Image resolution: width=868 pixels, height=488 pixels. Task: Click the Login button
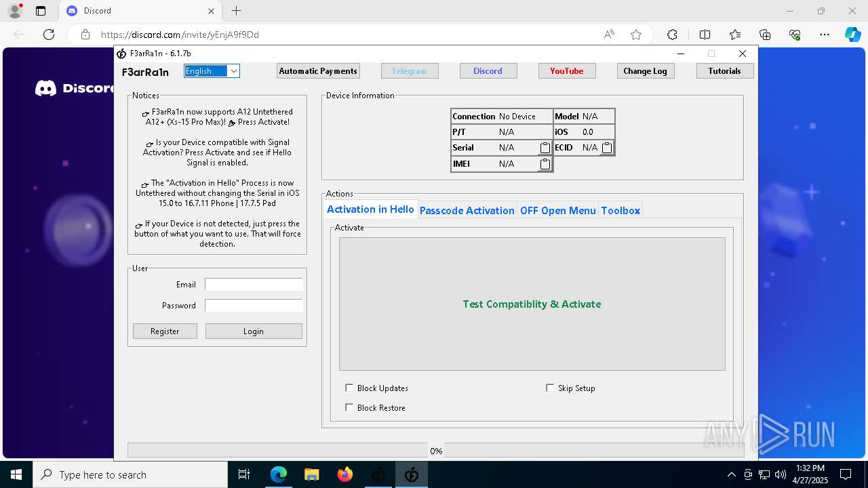click(x=254, y=331)
